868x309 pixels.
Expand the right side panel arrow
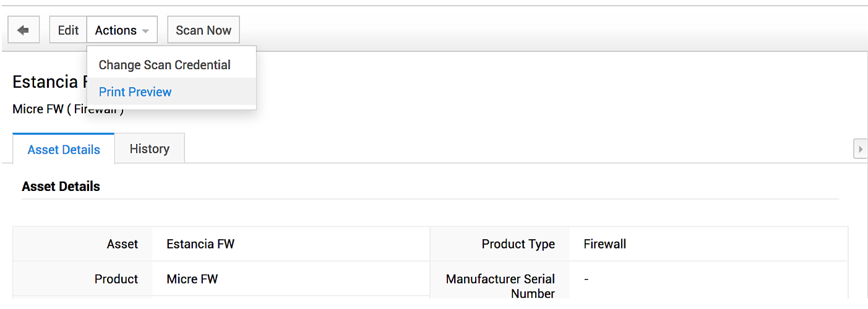(860, 149)
